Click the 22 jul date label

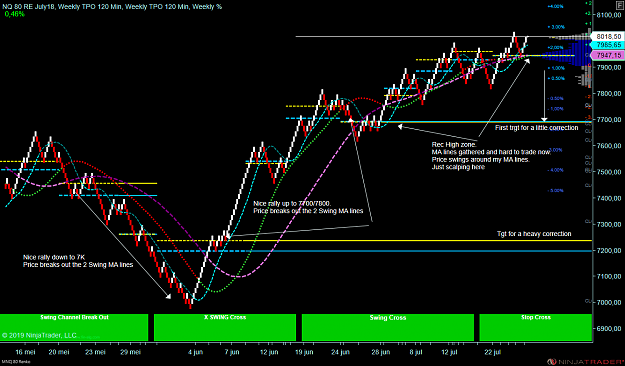tap(493, 352)
